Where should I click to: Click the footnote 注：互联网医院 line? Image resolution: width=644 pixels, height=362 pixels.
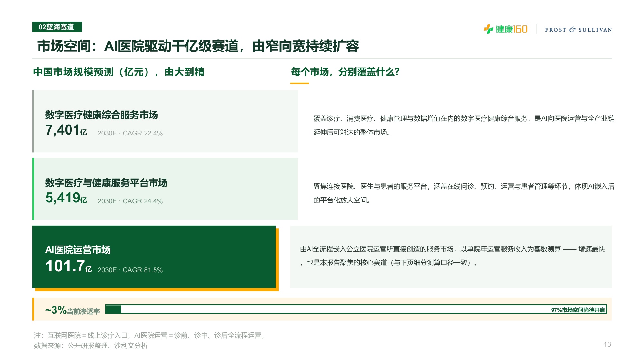point(150,335)
